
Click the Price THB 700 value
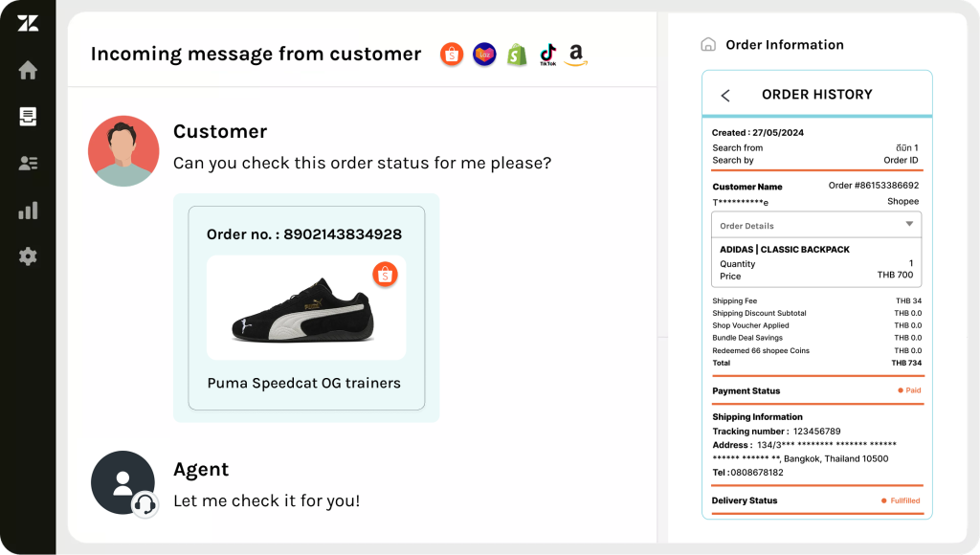[895, 275]
